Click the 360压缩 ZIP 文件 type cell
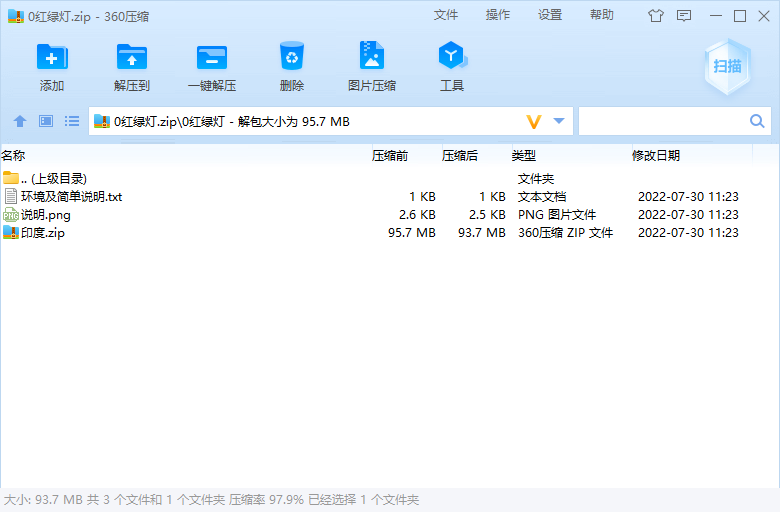The image size is (780, 512). coord(566,232)
